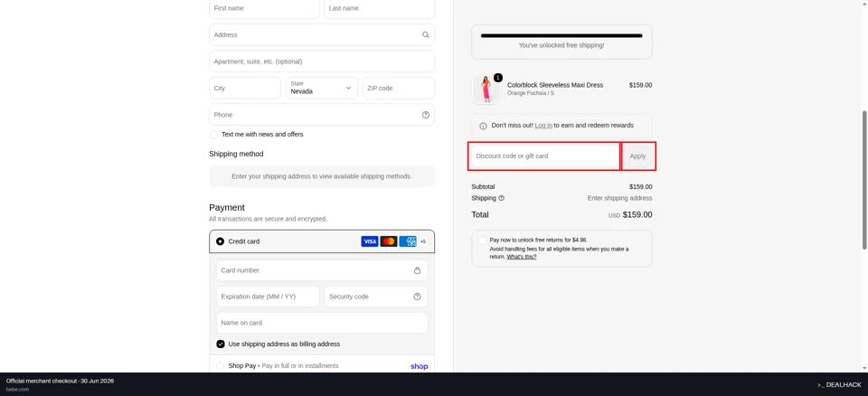This screenshot has width=868, height=396.
Task: Click the Log in link
Action: (x=543, y=126)
